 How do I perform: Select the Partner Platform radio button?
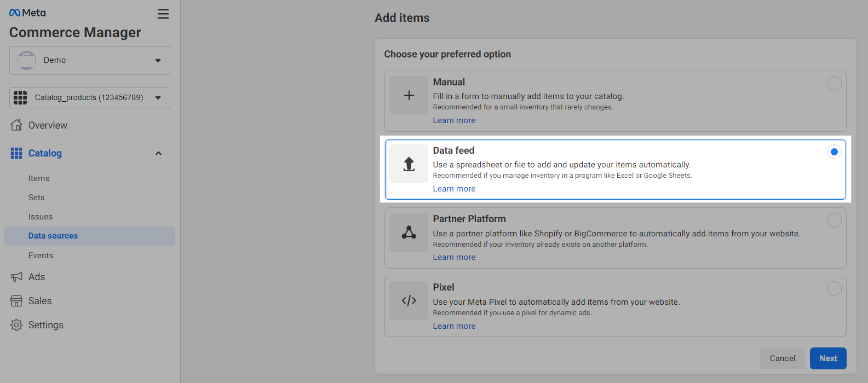pyautogui.click(x=833, y=220)
